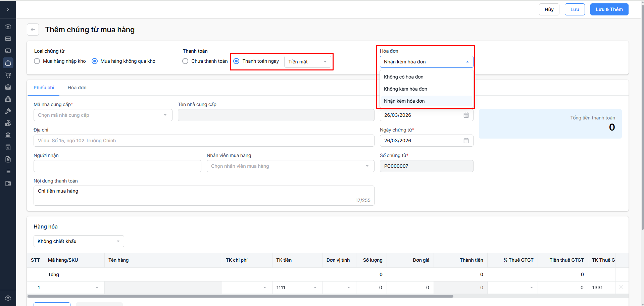Viewport: 644px width, 306px height.
Task: Click the shopping cart sidebar icon
Action: [8, 75]
